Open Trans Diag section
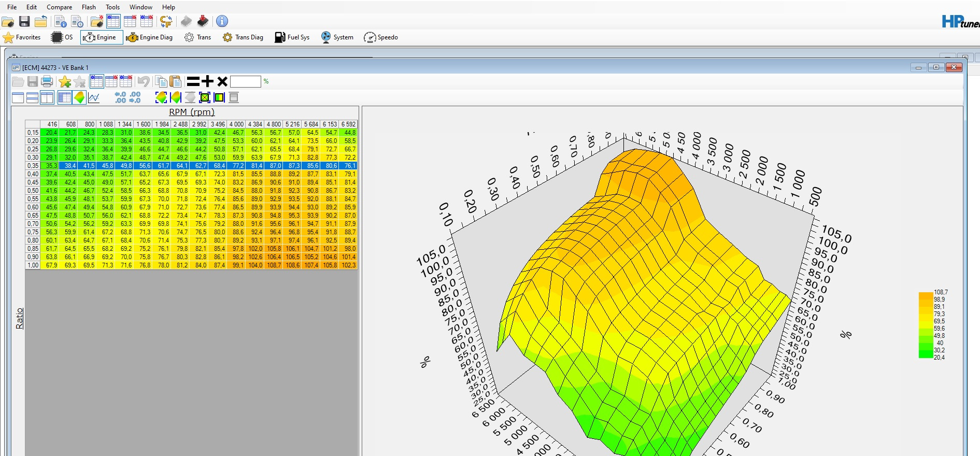This screenshot has height=456, width=980. click(243, 37)
